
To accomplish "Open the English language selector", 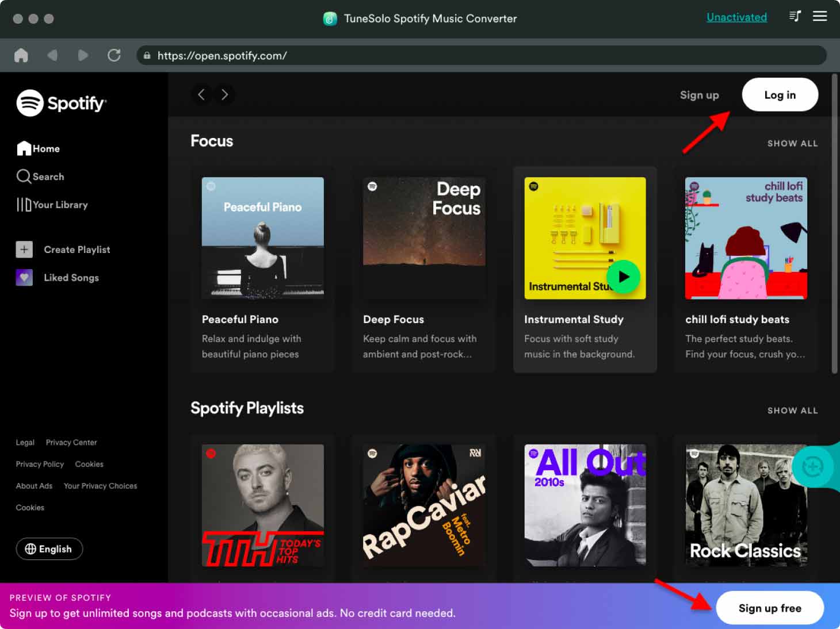I will click(49, 549).
